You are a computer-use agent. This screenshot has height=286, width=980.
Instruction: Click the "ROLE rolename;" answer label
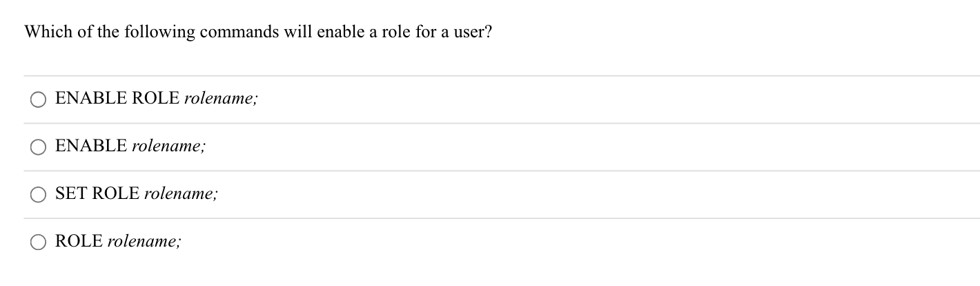click(119, 242)
